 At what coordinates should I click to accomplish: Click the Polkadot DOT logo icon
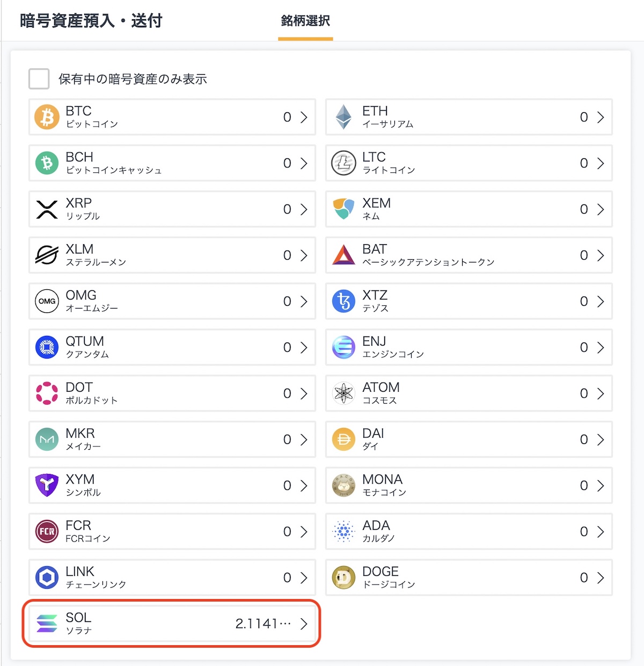point(47,393)
